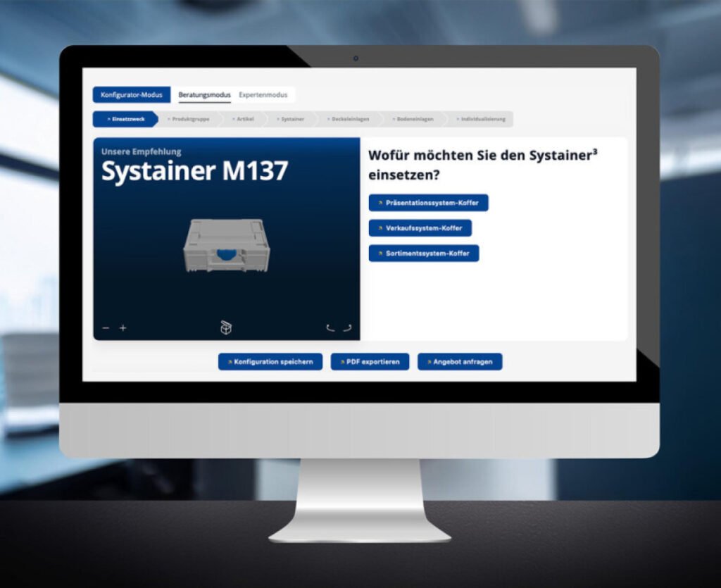Viewport: 721px width, 588px height.
Task: Click the Wofür möchten Sie question text
Action: [x=483, y=165]
